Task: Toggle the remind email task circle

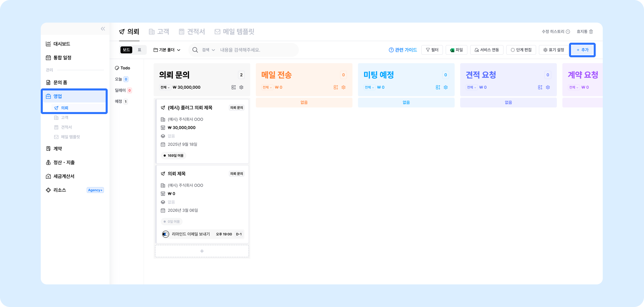Action: pyautogui.click(x=166, y=234)
